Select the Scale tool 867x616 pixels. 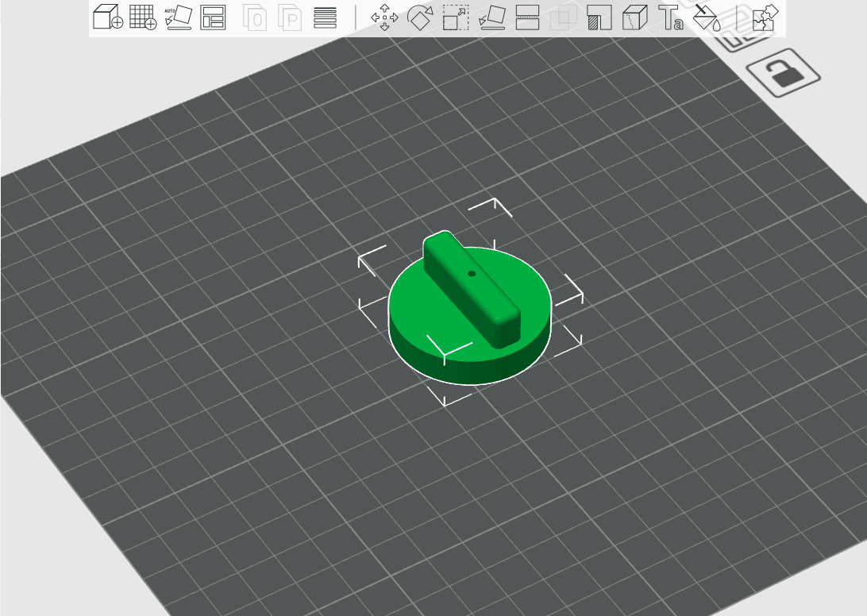(456, 17)
